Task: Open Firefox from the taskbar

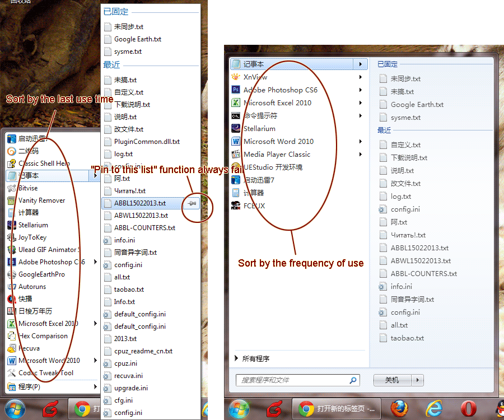Action: click(x=399, y=409)
